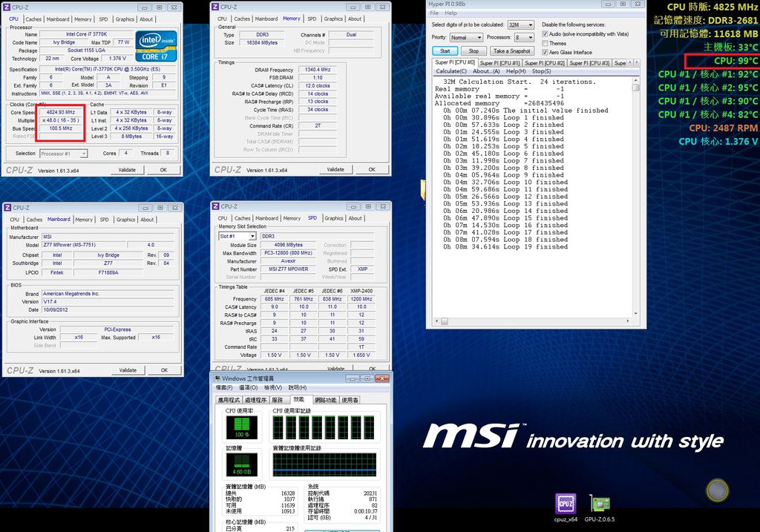Open the File menu in Hyper PI
The width and height of the screenshot is (760, 532).
434,13
